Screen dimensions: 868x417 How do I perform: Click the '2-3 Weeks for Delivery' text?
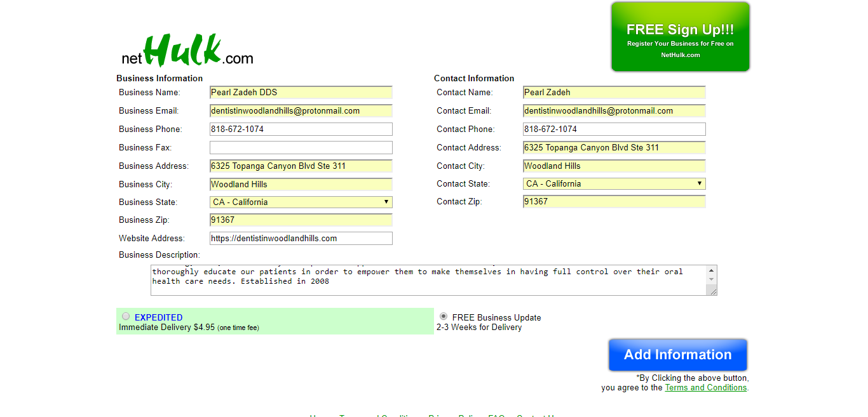[479, 328]
